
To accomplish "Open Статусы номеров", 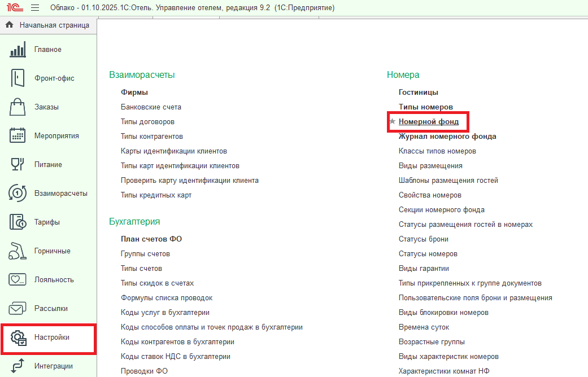I will (x=428, y=254).
